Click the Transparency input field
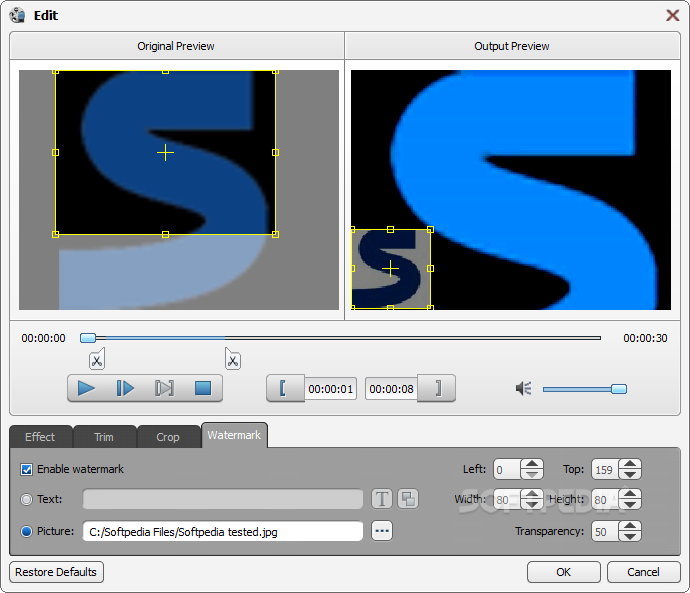The image size is (690, 593). pyautogui.click(x=605, y=531)
